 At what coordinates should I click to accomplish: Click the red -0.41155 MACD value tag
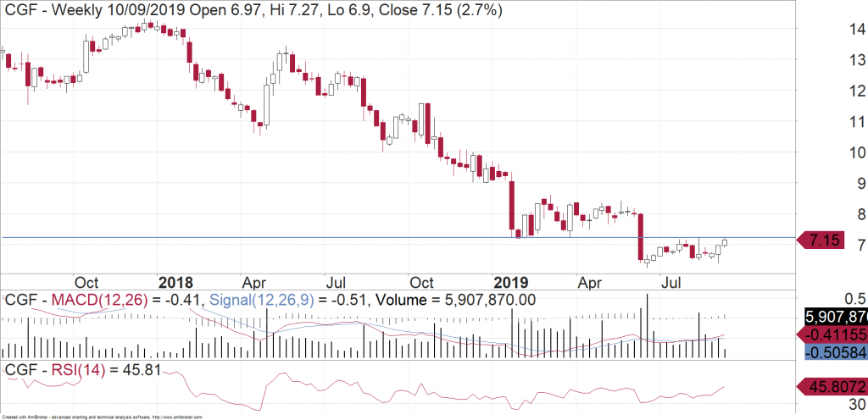[x=834, y=334]
